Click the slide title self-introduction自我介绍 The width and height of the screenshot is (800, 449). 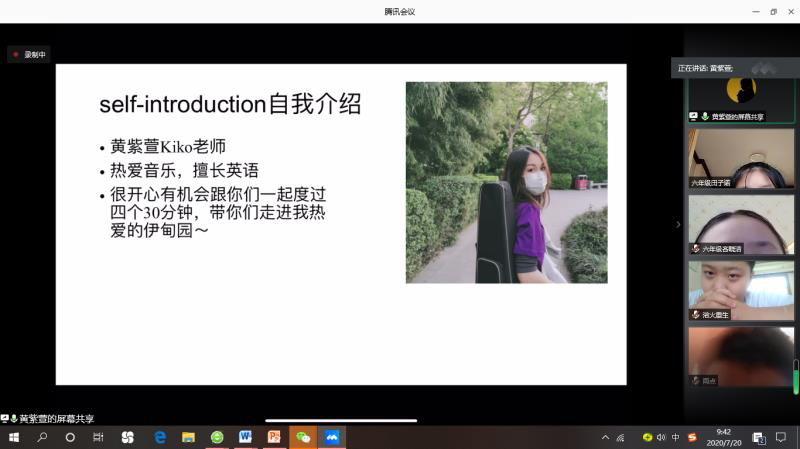pyautogui.click(x=230, y=104)
